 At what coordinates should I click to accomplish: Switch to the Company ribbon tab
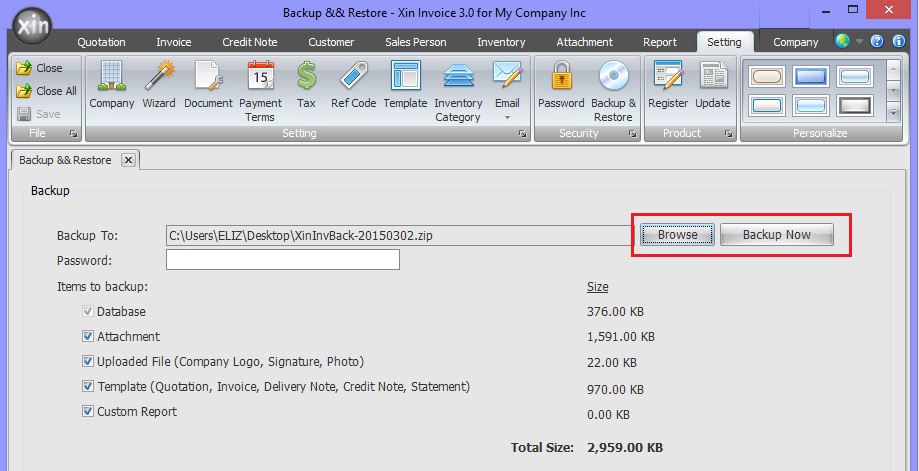pyautogui.click(x=795, y=42)
